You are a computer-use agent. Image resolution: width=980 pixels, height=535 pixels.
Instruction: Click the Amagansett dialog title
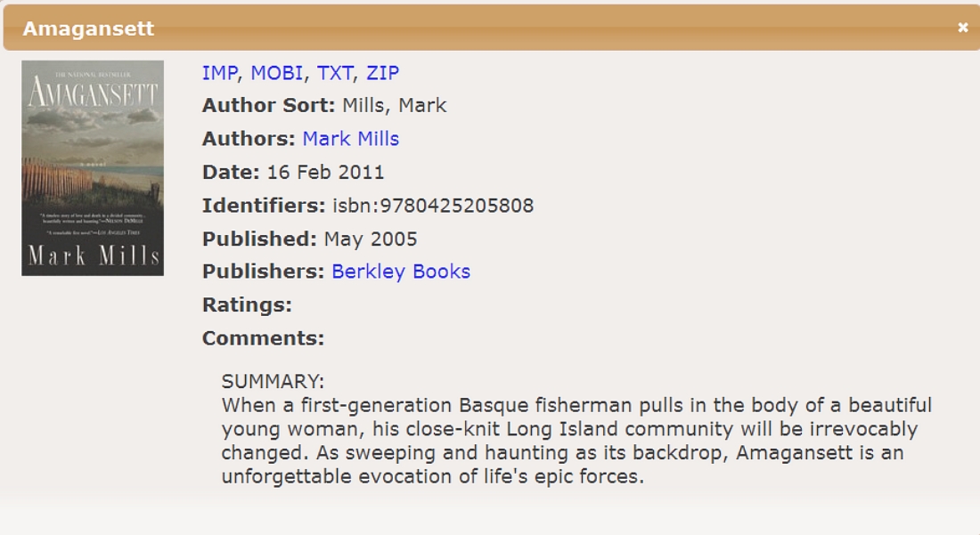click(88, 28)
